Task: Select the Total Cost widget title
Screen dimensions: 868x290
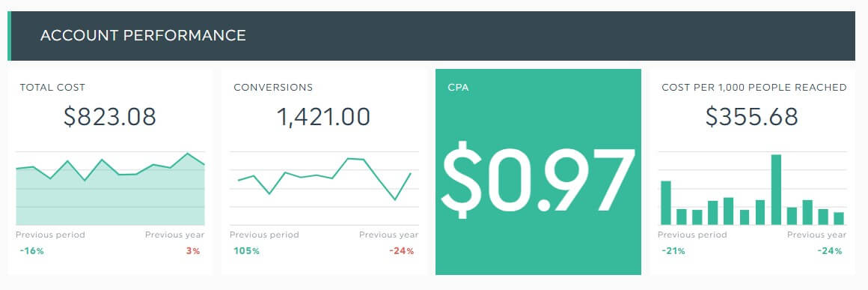Action: pyautogui.click(x=52, y=87)
